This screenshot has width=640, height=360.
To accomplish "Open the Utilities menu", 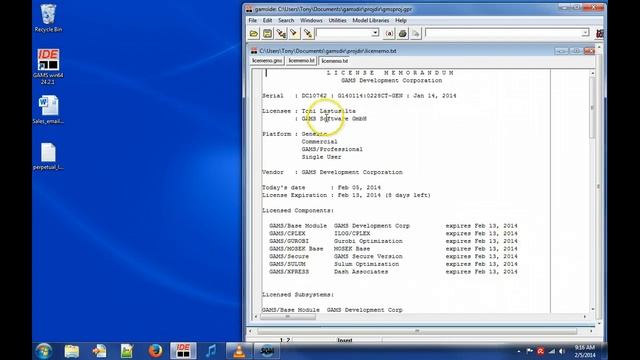I will point(337,20).
